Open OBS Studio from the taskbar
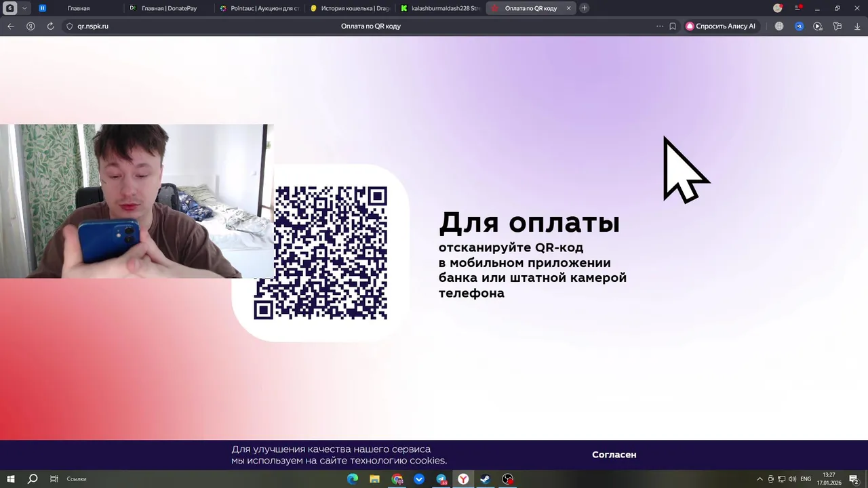This screenshot has height=488, width=868. (508, 479)
